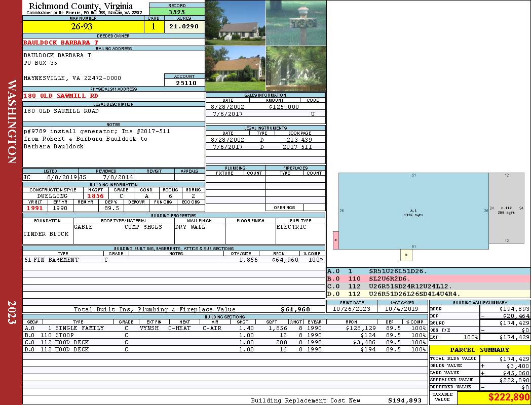Click the pink B.0 110 sketch legend row
Image resolution: width=532 pixels, height=405 pixels.
[428, 278]
